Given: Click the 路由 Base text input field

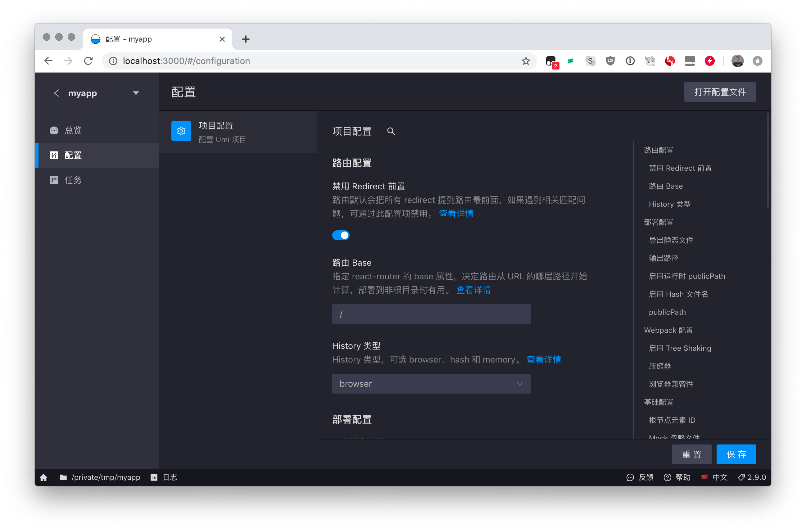Looking at the screenshot, I should (431, 314).
